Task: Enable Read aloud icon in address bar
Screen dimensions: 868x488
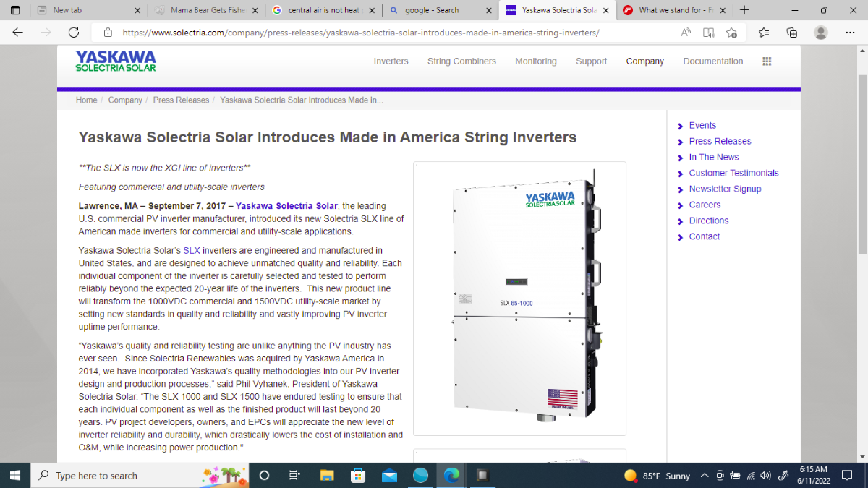Action: point(686,33)
